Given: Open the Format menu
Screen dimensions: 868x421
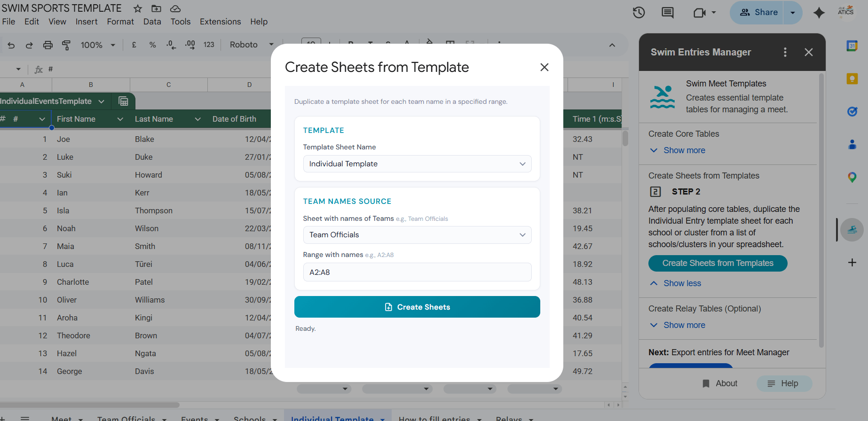Looking at the screenshot, I should tap(120, 22).
